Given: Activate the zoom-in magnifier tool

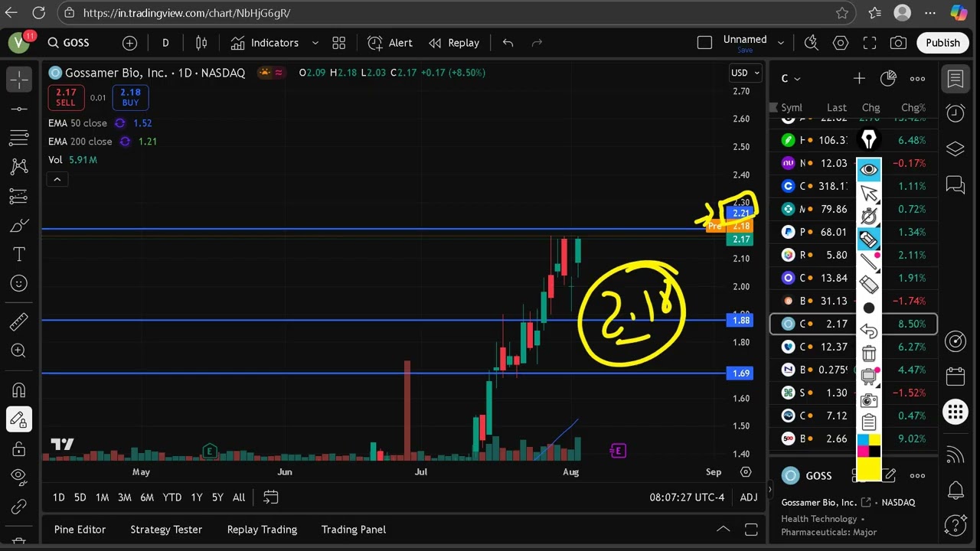Looking at the screenshot, I should [x=19, y=351].
